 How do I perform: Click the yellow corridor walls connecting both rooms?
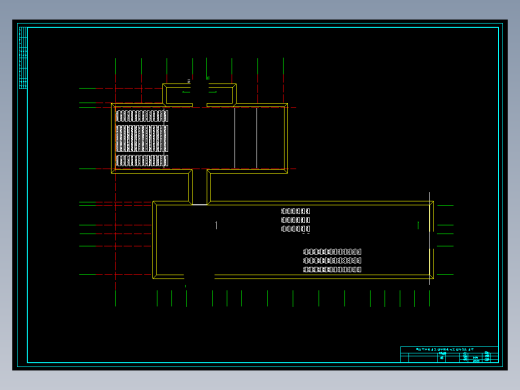199,187
